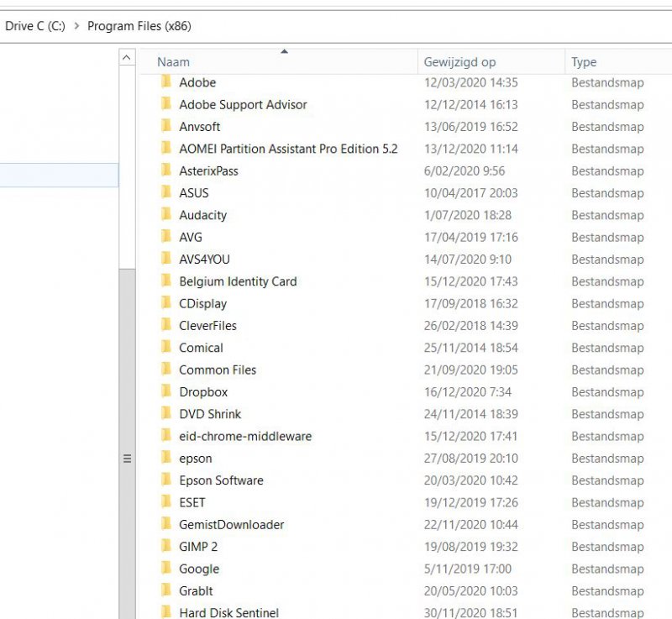This screenshot has width=672, height=619.
Task: Select the Google folder icon
Action: (x=165, y=569)
